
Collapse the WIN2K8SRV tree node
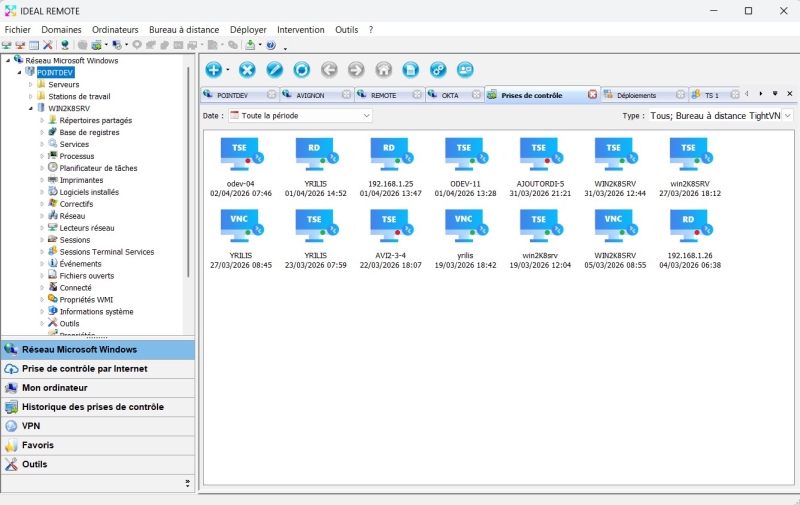pos(31,108)
